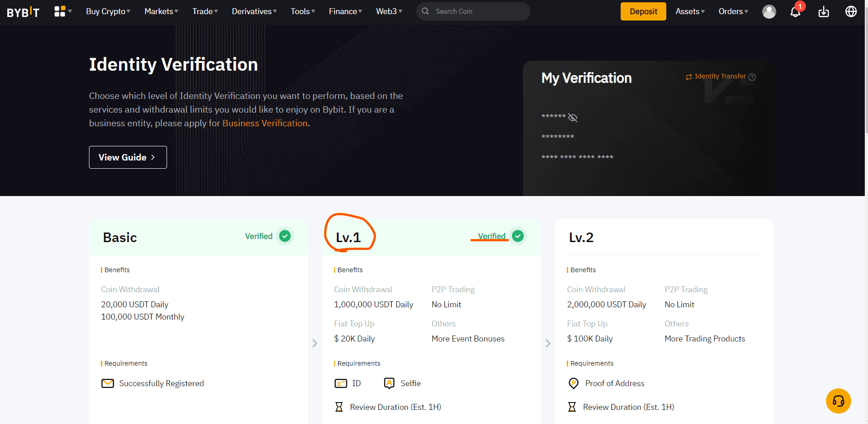Viewport: 868px width, 424px height.
Task: Click chevron arrow between Lv.1 and Lv.2
Action: coord(548,343)
